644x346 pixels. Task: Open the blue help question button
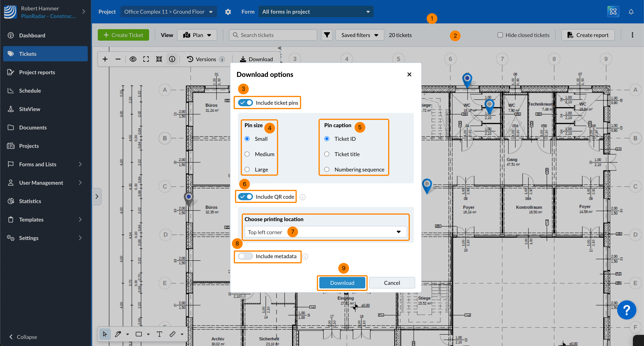(x=627, y=310)
